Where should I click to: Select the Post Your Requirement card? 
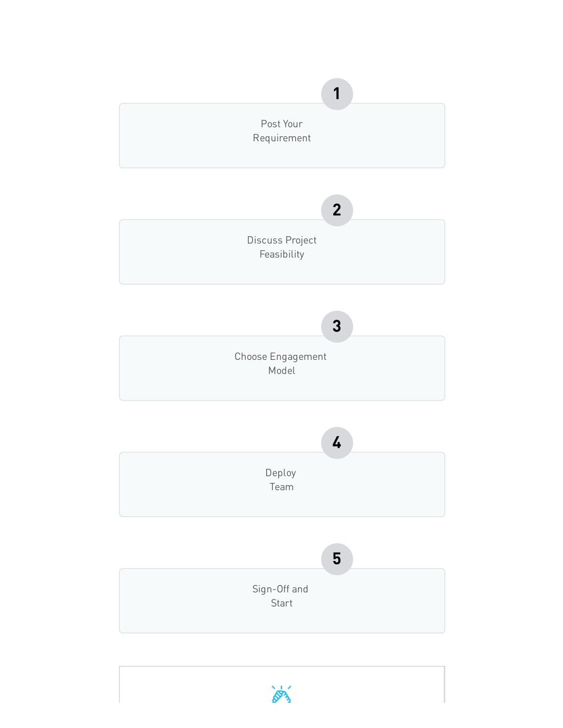click(x=282, y=136)
